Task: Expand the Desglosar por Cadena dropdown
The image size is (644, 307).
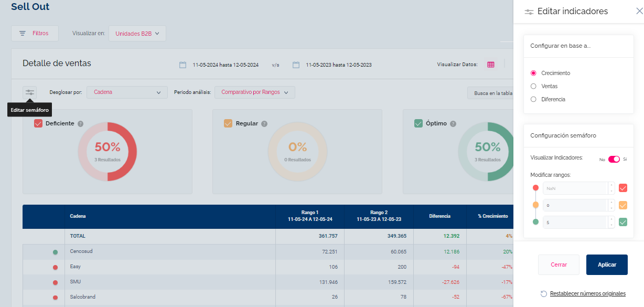Action: 127,92
